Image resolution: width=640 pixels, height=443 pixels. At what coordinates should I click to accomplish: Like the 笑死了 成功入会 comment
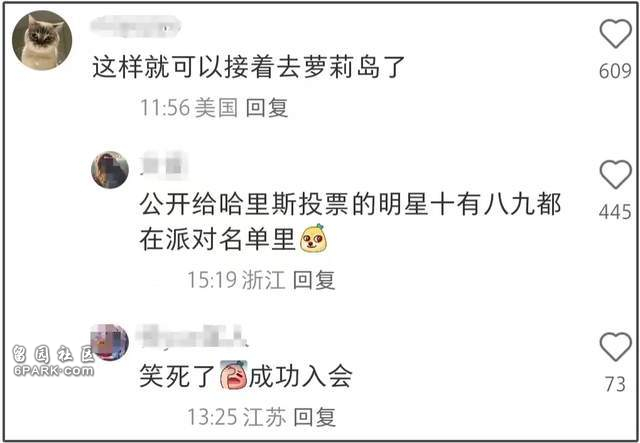pyautogui.click(x=616, y=347)
